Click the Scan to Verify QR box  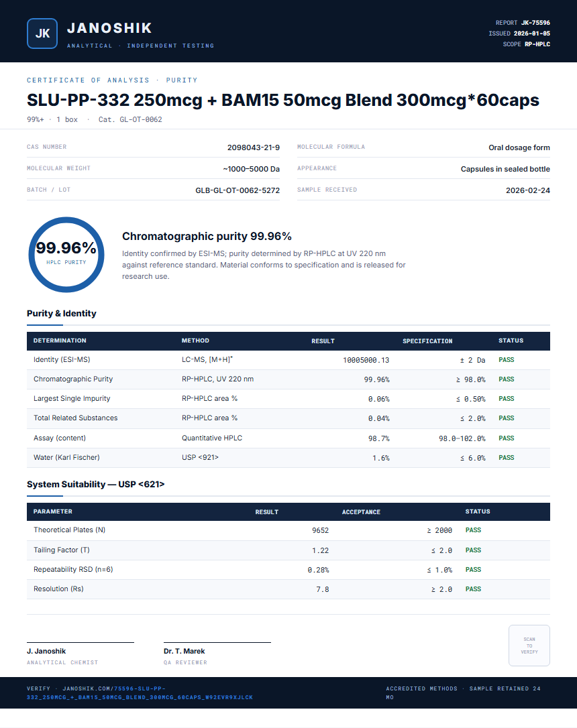[529, 646]
